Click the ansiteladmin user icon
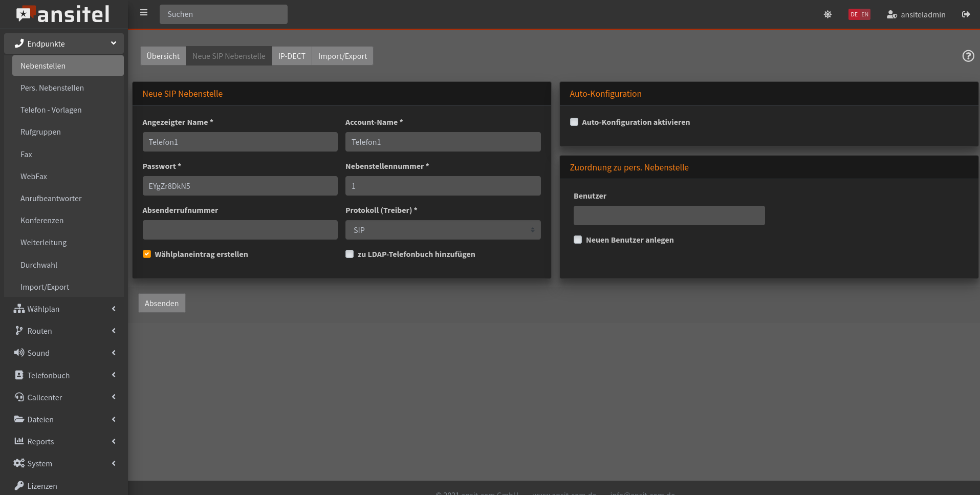The height and width of the screenshot is (495, 980). tap(891, 14)
